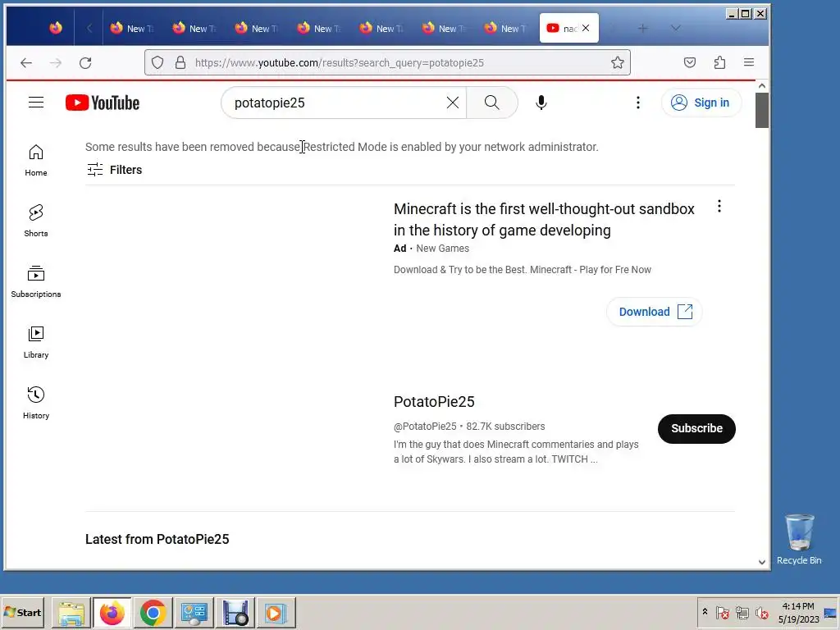Open the Filters options
This screenshot has width=840, height=630.
coord(115,170)
